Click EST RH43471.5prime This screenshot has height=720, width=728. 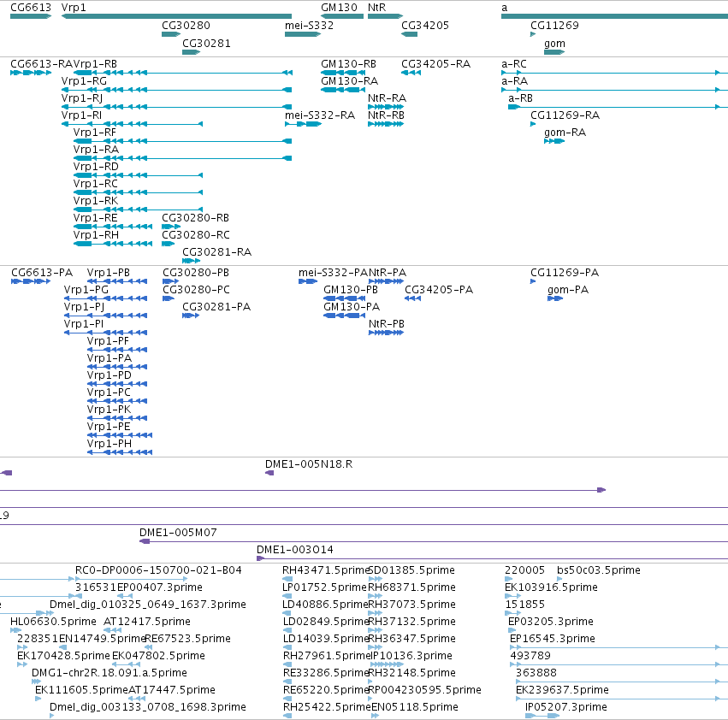coord(287,579)
